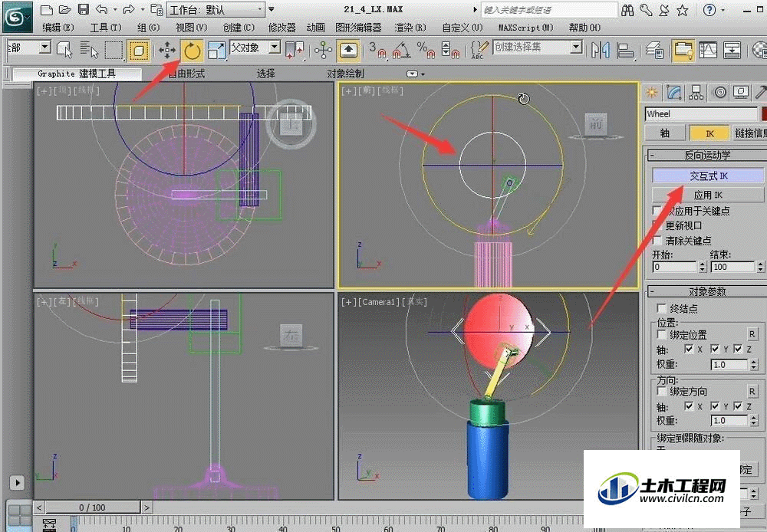Click the IK button in Hierarchy panel
Screen dimensions: 767x532
709,133
